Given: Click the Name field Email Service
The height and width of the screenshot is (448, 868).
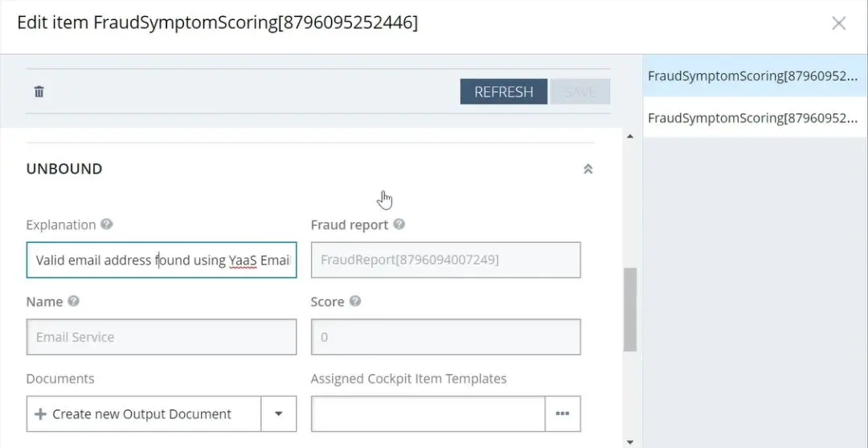Looking at the screenshot, I should tap(161, 337).
